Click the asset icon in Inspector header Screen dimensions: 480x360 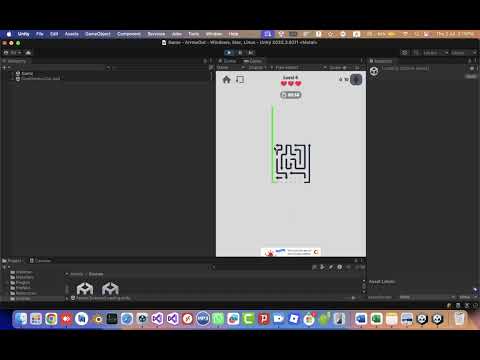click(x=374, y=71)
